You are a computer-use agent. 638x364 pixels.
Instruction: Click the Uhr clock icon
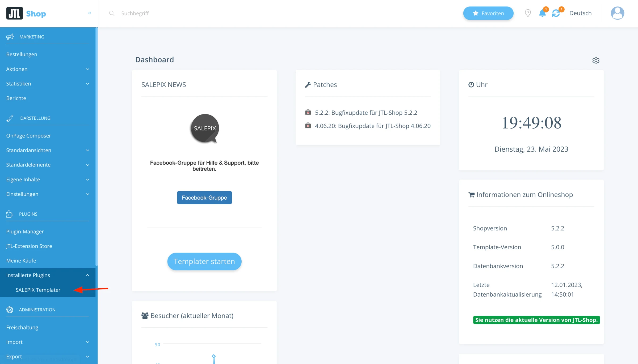471,85
